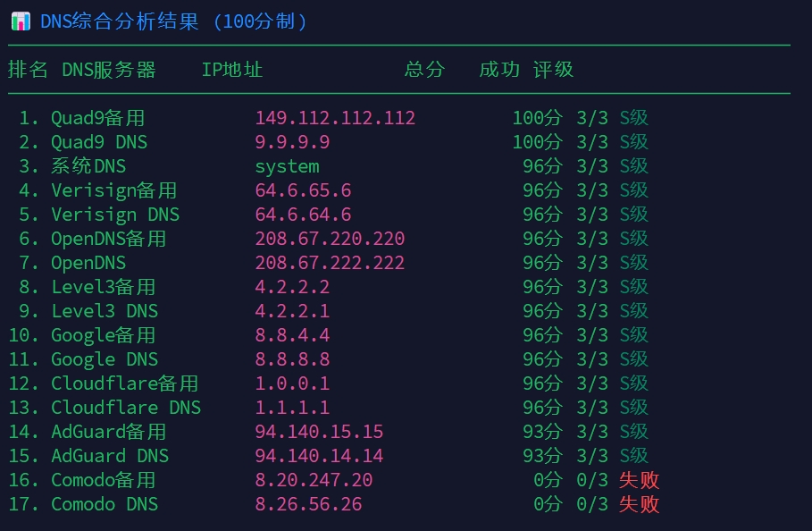Select the IP address 149.112.112.112
812x531 pixels.
click(335, 118)
